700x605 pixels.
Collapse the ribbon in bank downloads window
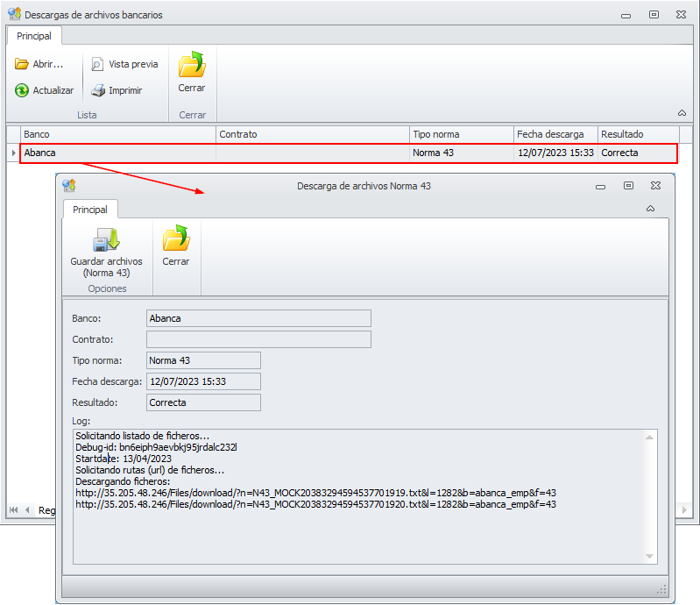(x=682, y=113)
